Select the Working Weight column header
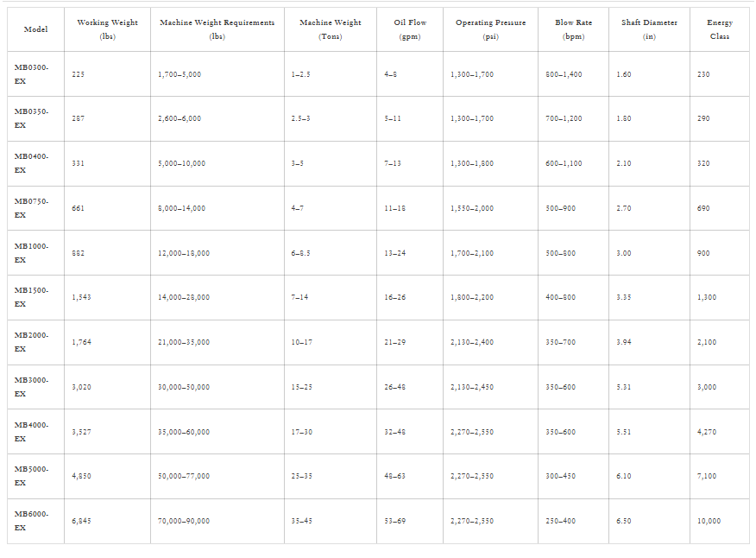 pyautogui.click(x=107, y=29)
